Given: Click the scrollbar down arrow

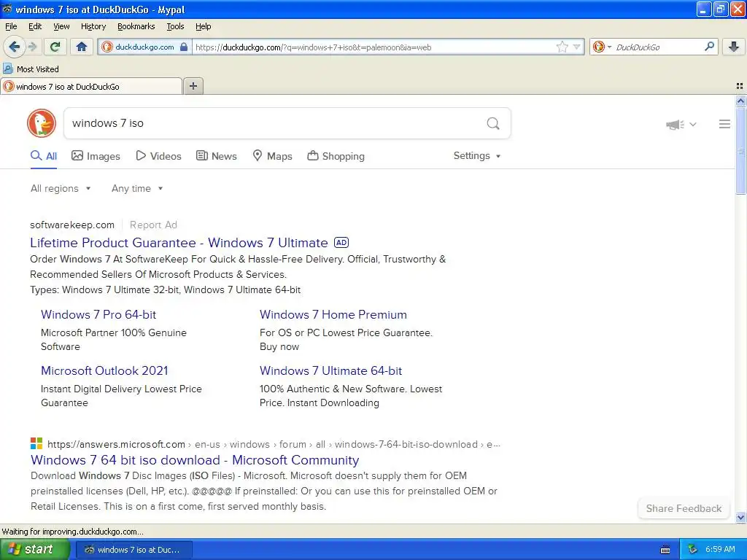Looking at the screenshot, I should point(740,517).
